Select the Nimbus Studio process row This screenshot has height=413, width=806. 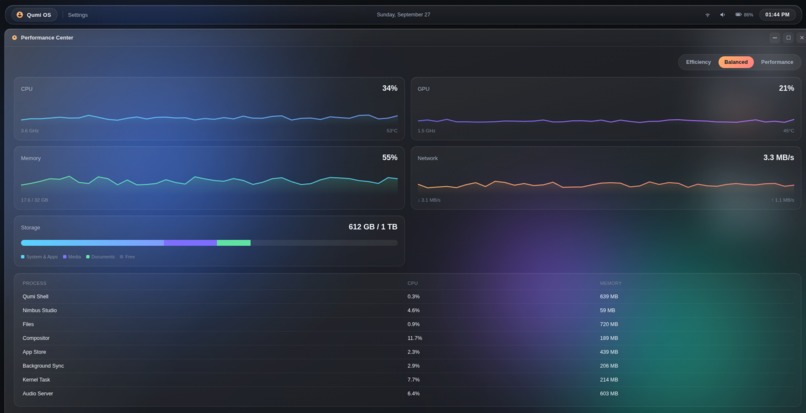click(x=407, y=311)
